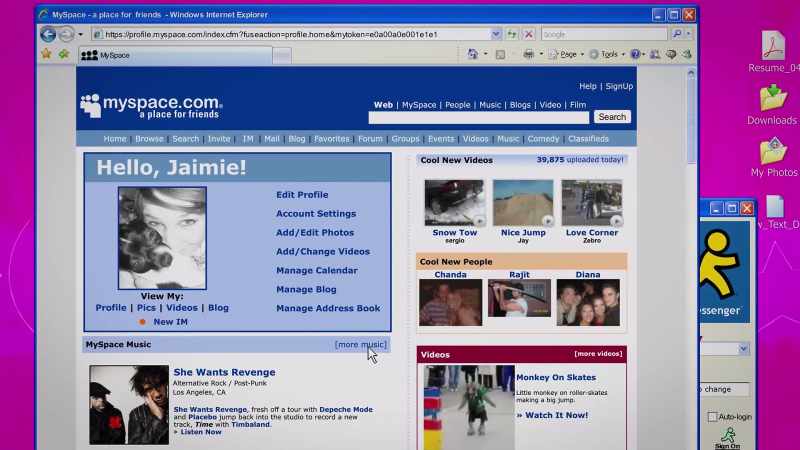Viewport: 800px width, 450px height.
Task: Click the Edit Profile link
Action: click(x=302, y=195)
